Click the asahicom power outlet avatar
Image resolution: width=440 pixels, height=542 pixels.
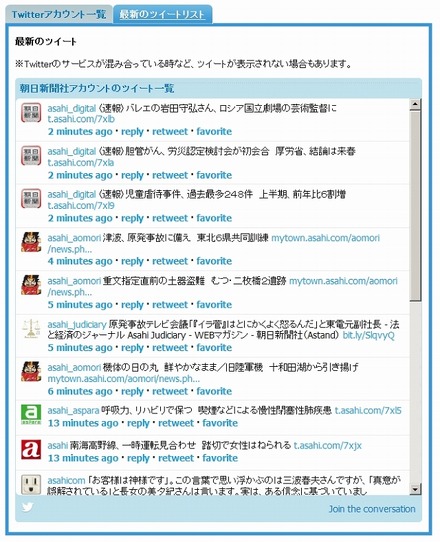[x=31, y=484]
